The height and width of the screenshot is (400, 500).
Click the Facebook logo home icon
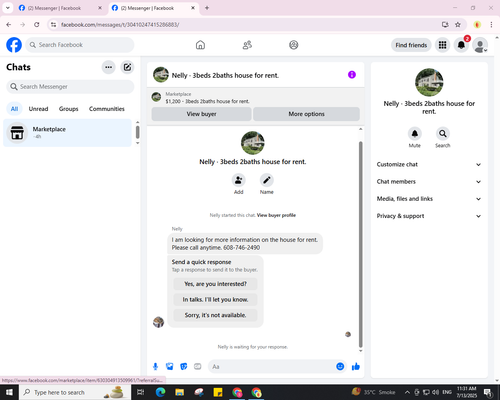click(14, 45)
